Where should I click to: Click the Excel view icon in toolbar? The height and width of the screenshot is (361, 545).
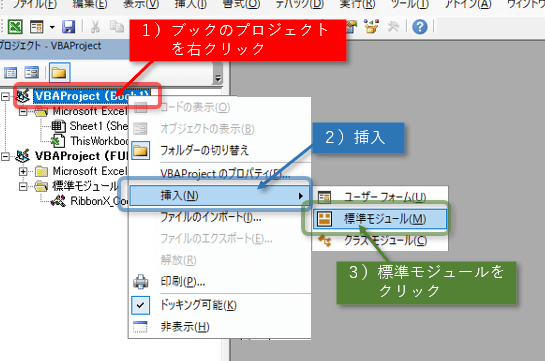[15, 27]
